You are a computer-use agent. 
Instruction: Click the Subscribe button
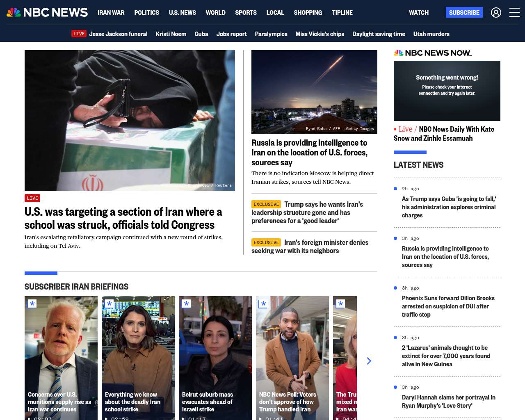pos(464,12)
